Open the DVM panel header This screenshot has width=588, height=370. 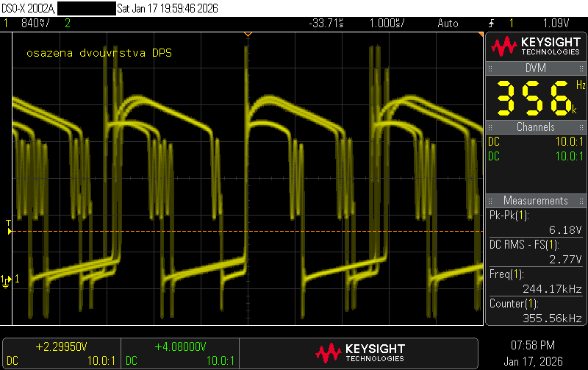(534, 68)
